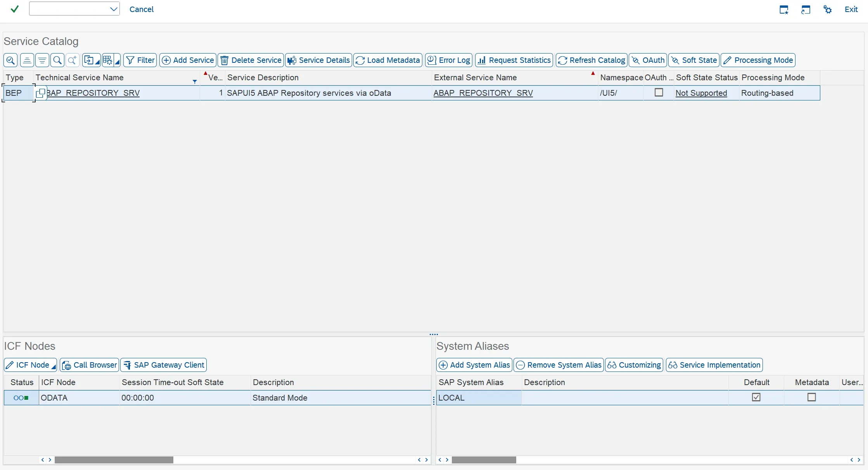Click the Sort Ascending icon
Screen dimensions: 868x470
27,60
